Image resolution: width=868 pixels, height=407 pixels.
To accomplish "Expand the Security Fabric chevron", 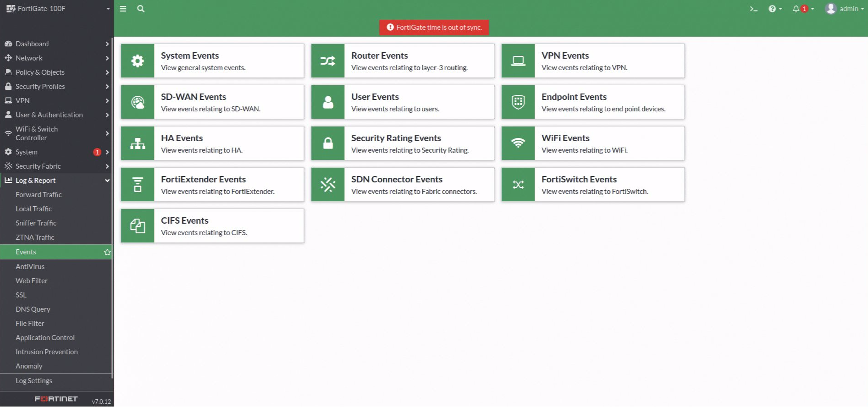I will click(x=107, y=166).
